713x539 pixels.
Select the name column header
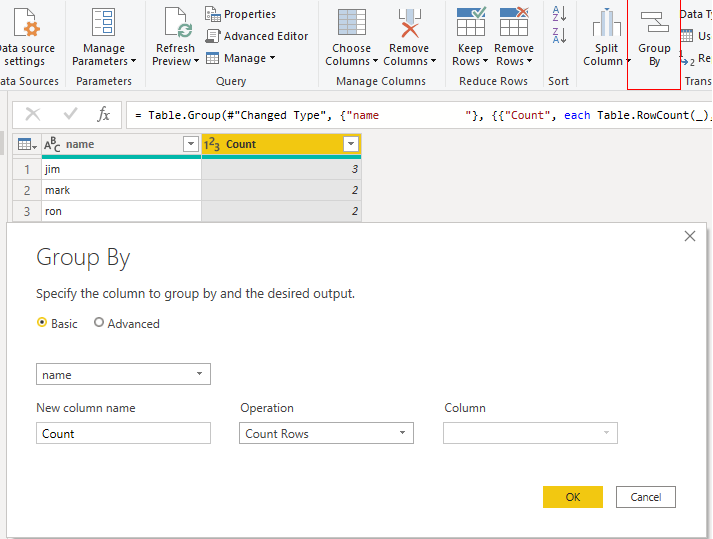pos(121,145)
